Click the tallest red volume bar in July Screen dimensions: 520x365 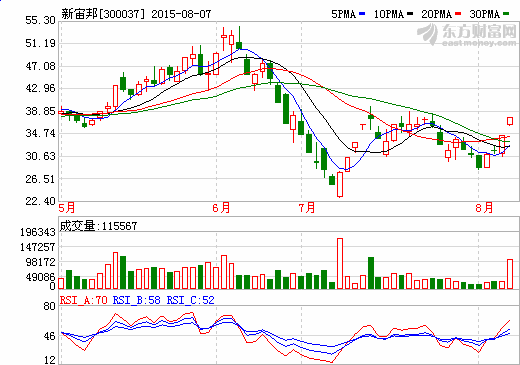click(x=340, y=263)
